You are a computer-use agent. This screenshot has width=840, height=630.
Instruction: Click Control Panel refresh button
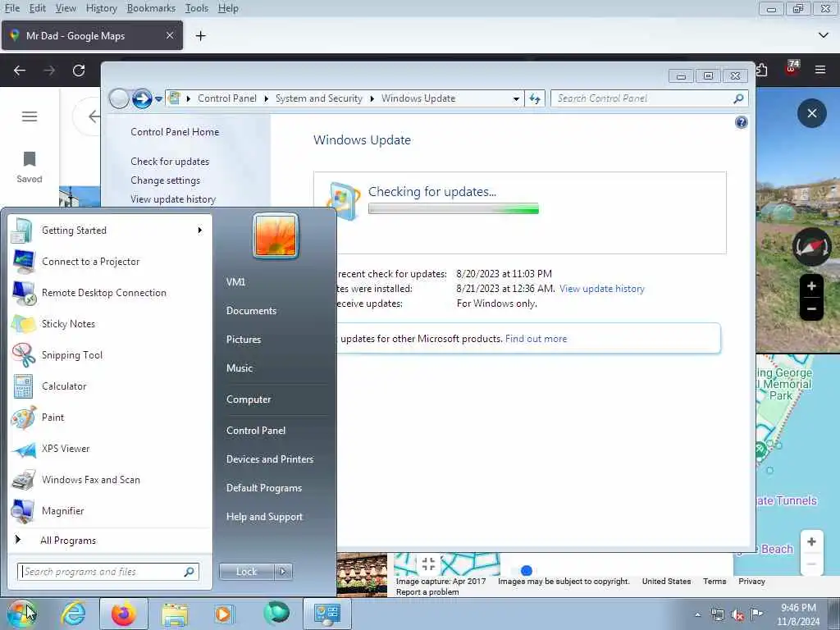pos(535,98)
